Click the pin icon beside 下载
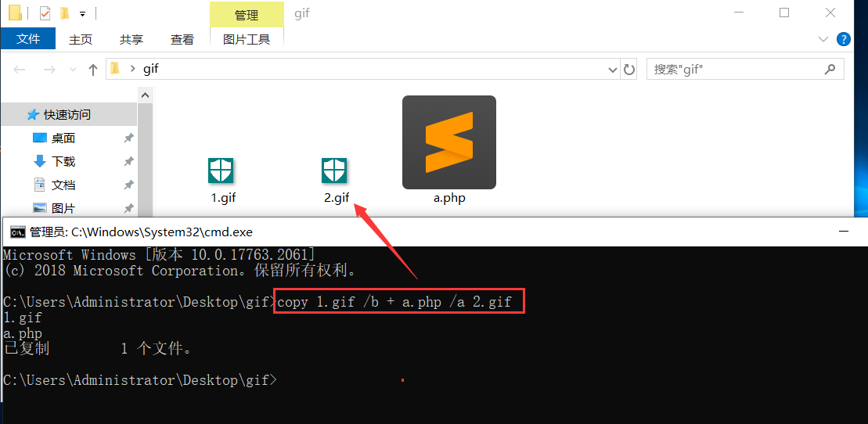Viewport: 868px width, 424px height. (x=128, y=162)
